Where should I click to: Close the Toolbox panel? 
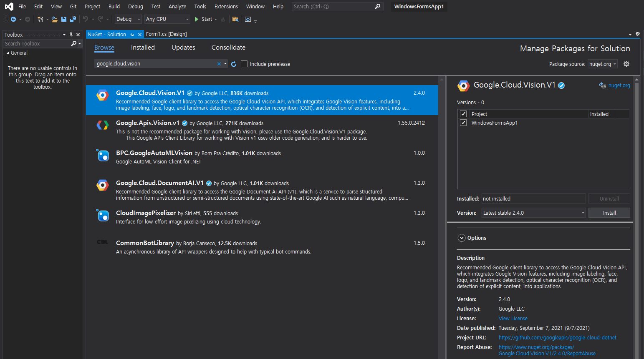(78, 35)
